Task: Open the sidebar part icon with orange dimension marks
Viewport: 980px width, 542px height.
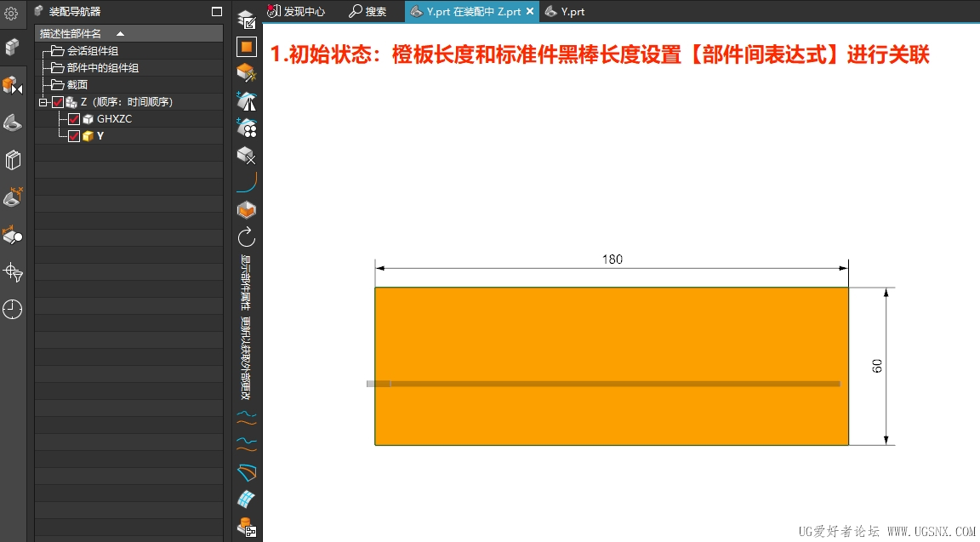Action: 13,197
